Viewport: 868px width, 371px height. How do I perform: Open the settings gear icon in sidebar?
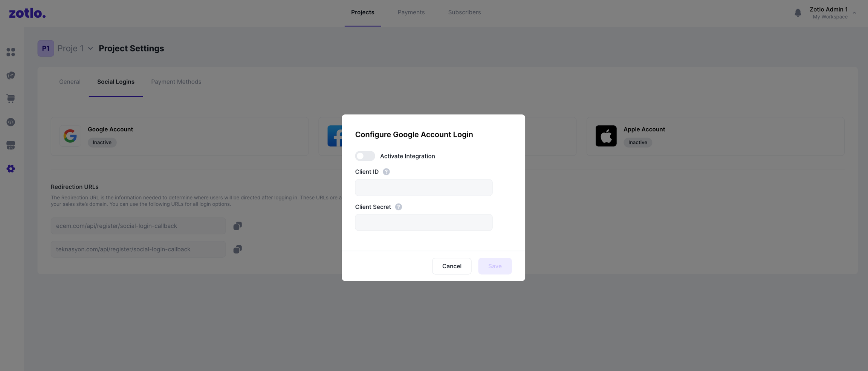point(11,169)
